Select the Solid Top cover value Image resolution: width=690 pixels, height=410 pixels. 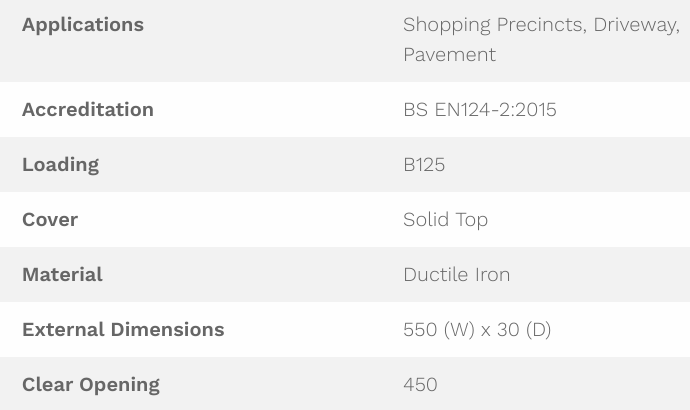coord(445,220)
